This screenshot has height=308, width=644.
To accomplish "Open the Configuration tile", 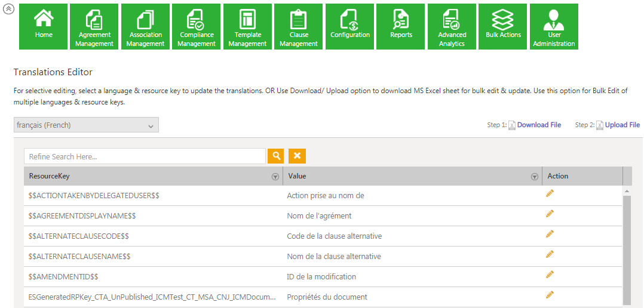I will click(350, 26).
